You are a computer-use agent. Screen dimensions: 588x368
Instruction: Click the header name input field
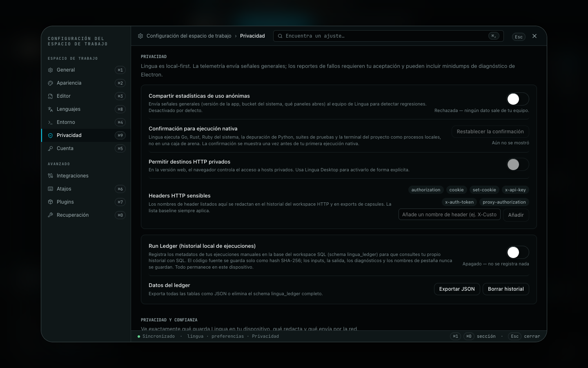coord(450,215)
